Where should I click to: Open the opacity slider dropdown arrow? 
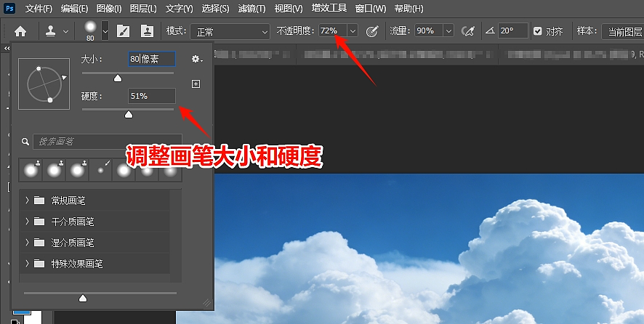click(x=353, y=31)
